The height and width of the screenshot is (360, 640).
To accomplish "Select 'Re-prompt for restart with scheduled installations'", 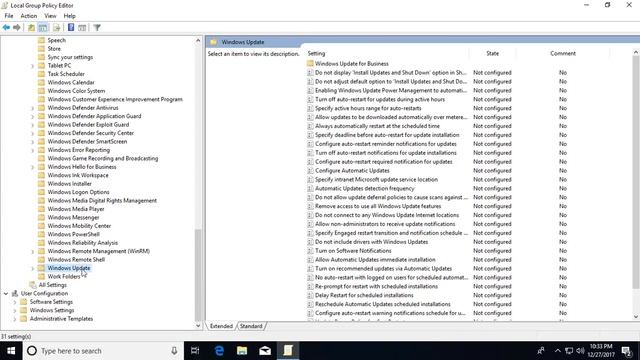I will [x=376, y=287].
